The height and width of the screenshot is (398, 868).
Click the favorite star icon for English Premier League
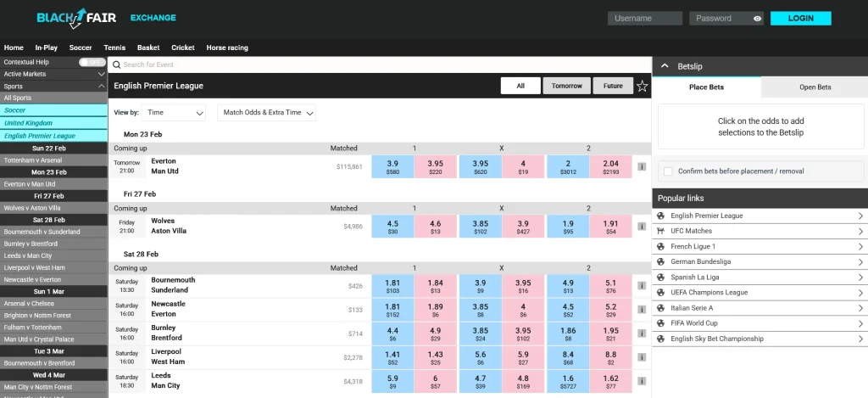coord(643,86)
